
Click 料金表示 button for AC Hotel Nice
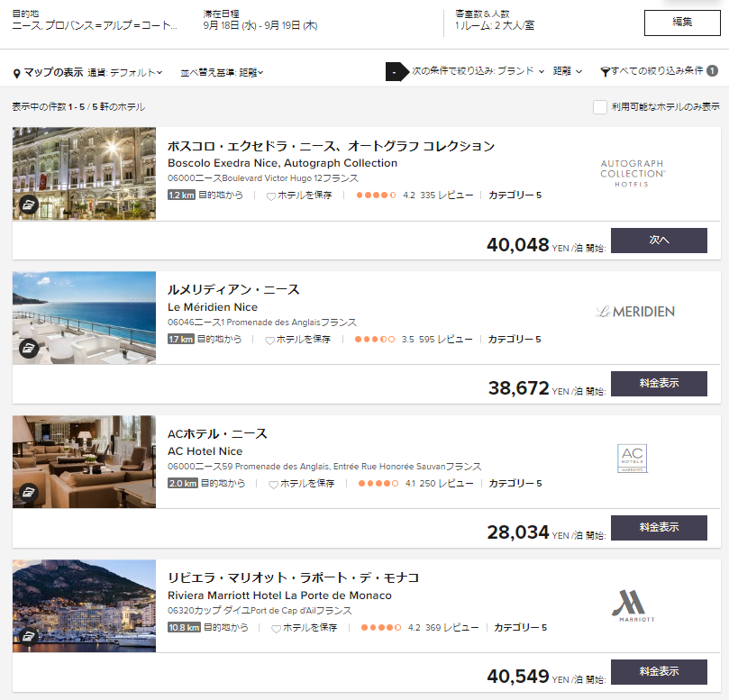click(x=659, y=528)
